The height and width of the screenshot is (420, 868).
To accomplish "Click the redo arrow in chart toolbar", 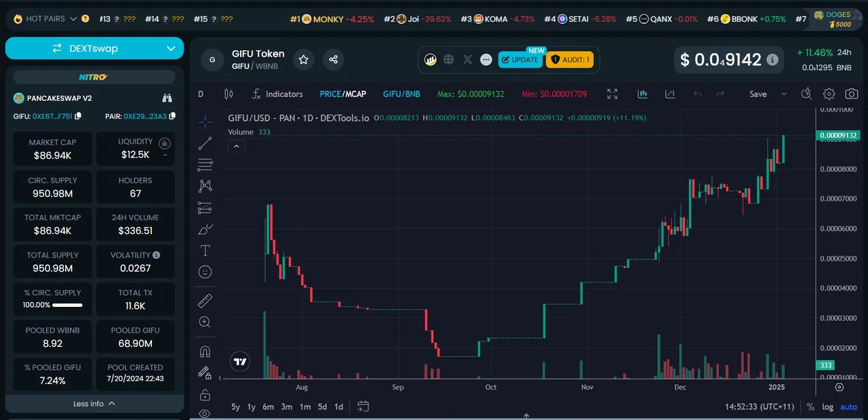I will [x=720, y=94].
